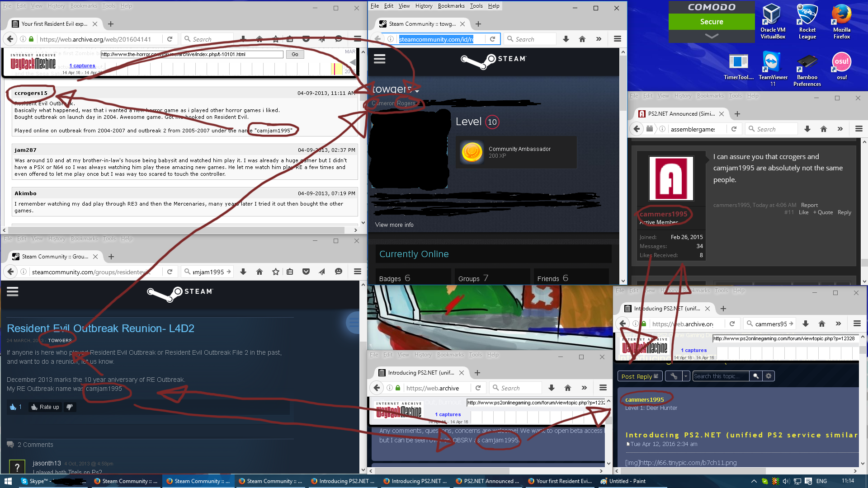Screen dimensions: 868x488
Task: Select the 'PS2.NET Announced (Simi...' tab
Action: pos(681,114)
